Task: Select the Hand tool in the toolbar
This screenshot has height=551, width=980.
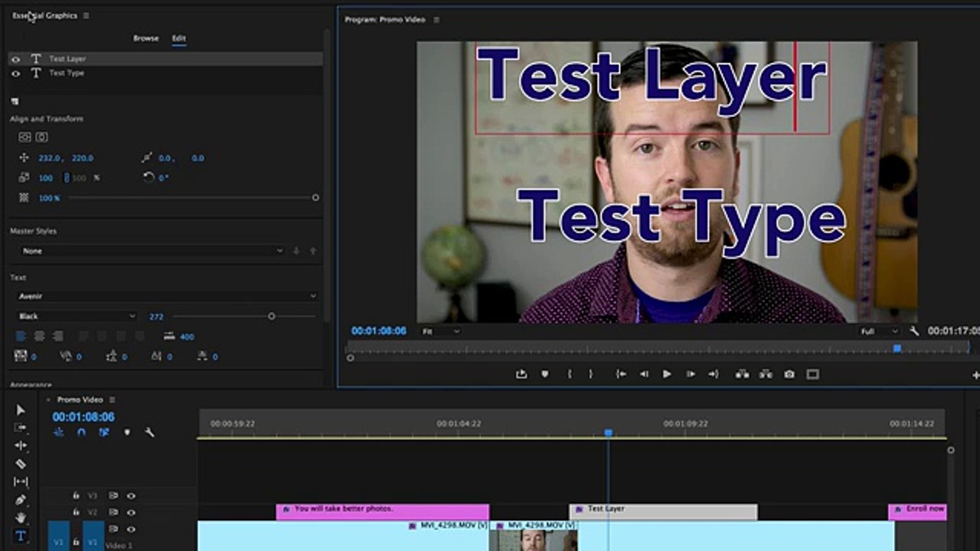Action: [20, 517]
